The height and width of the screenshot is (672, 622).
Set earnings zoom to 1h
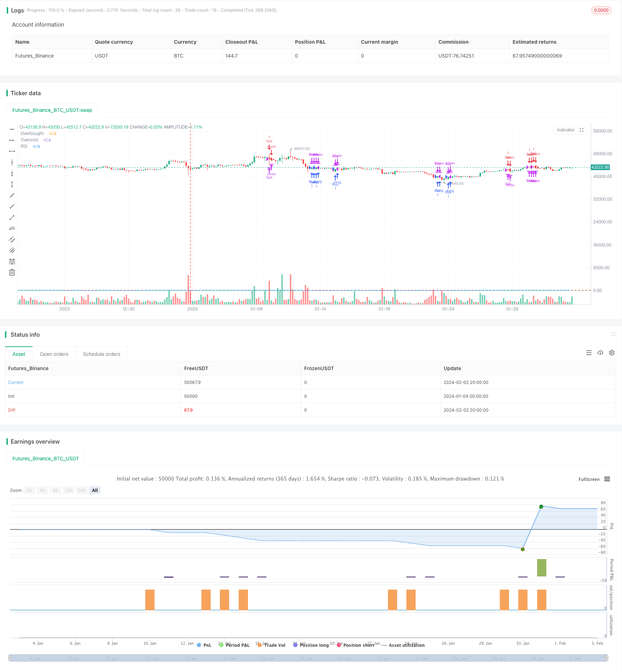point(29,490)
